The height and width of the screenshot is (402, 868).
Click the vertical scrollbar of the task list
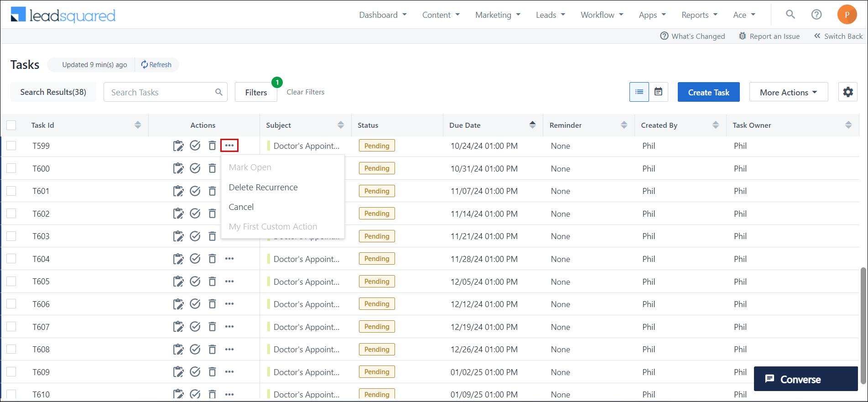[x=863, y=325]
